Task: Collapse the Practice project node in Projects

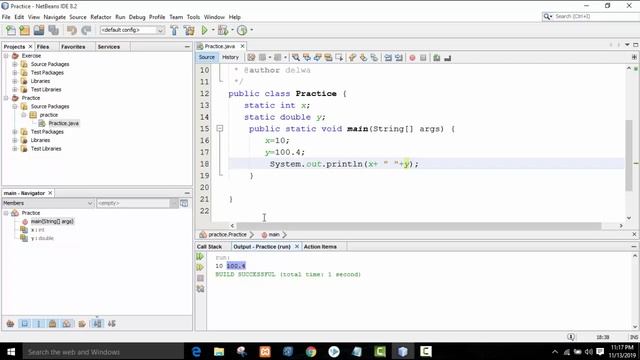Action: 6,98
